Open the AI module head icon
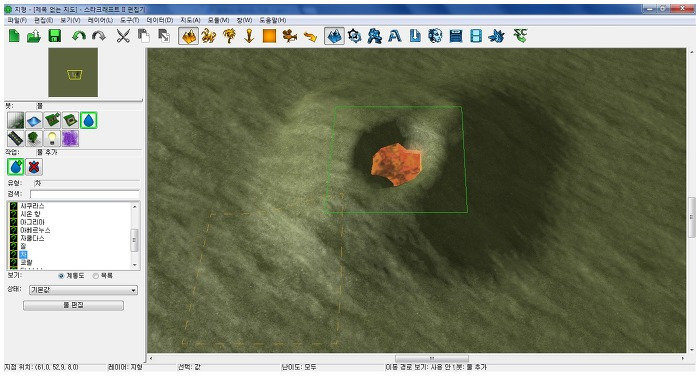The image size is (700, 376). 435,36
